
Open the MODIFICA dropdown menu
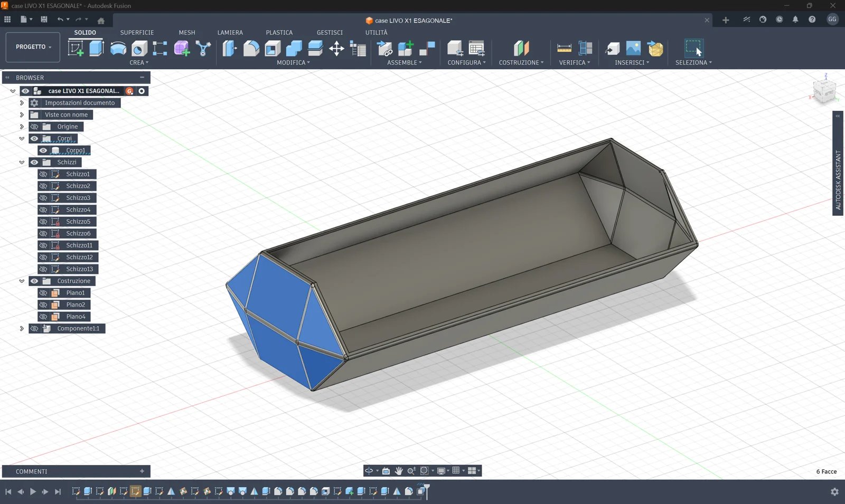pyautogui.click(x=293, y=62)
